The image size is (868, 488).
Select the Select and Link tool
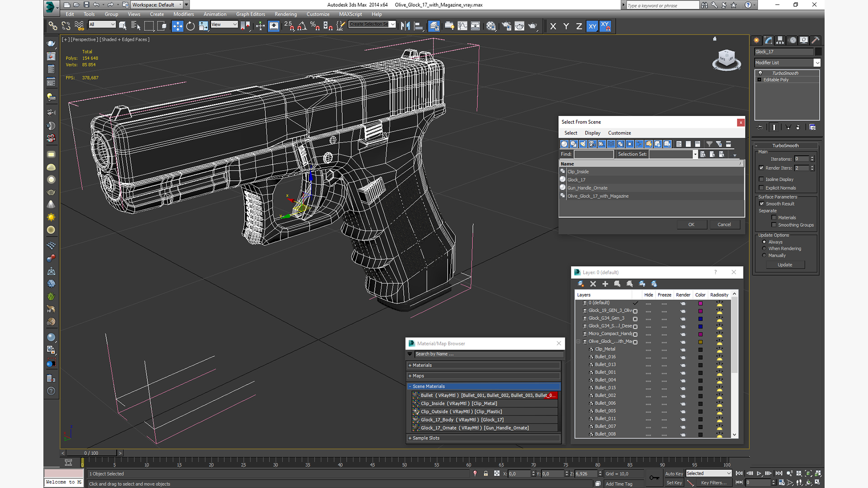point(53,26)
